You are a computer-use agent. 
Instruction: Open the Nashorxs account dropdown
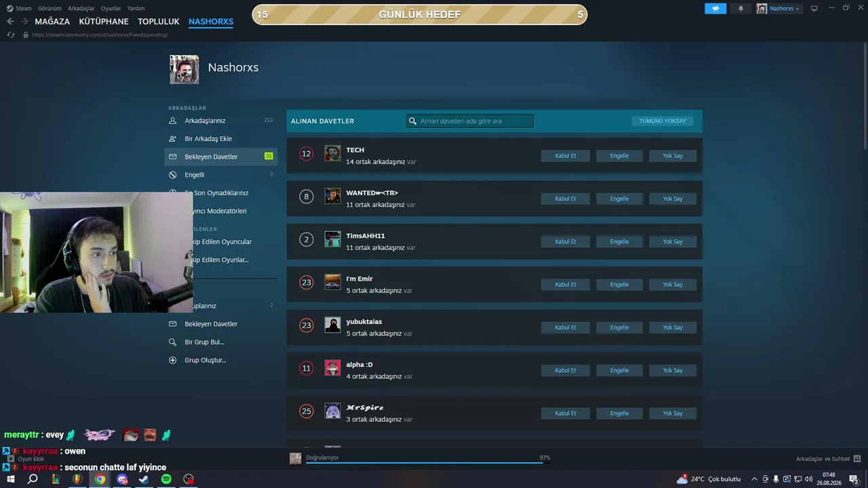tap(778, 8)
